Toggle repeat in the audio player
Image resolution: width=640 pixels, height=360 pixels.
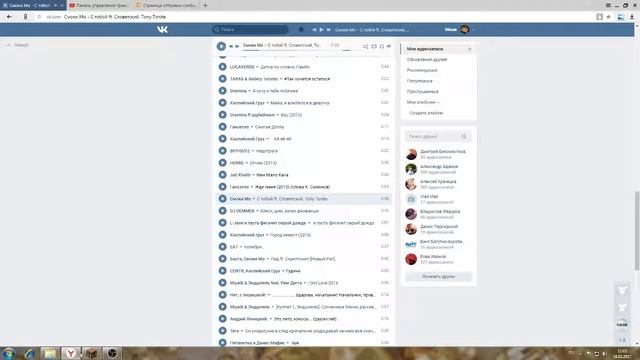tap(374, 47)
